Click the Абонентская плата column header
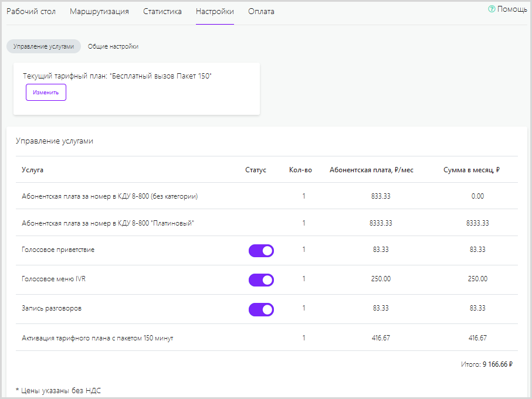The width and height of the screenshot is (532, 399). point(371,170)
